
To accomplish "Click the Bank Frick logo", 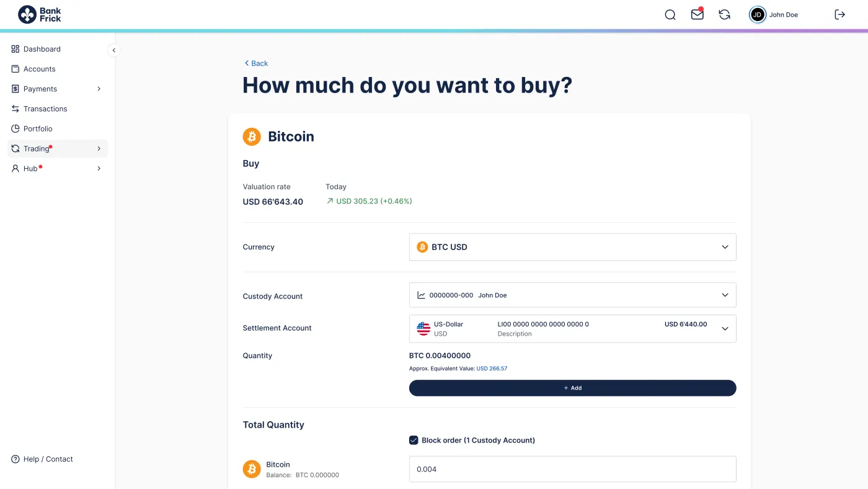I will (x=40, y=15).
